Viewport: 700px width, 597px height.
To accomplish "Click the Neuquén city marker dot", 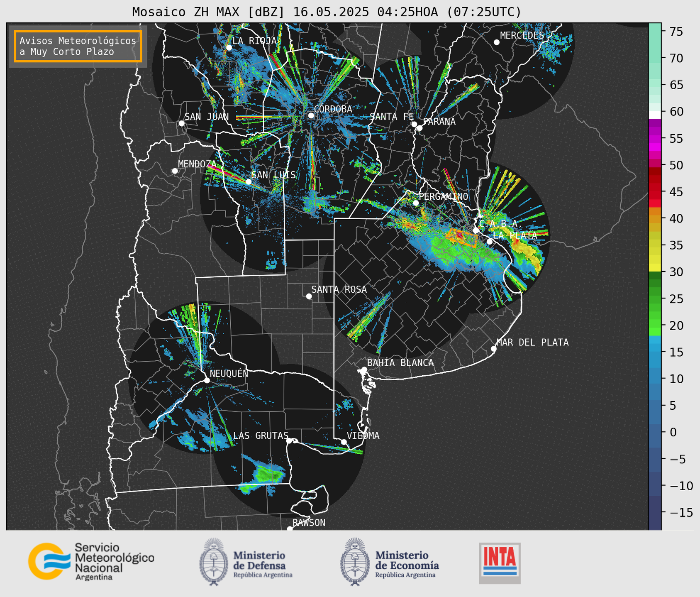I will pos(207,380).
